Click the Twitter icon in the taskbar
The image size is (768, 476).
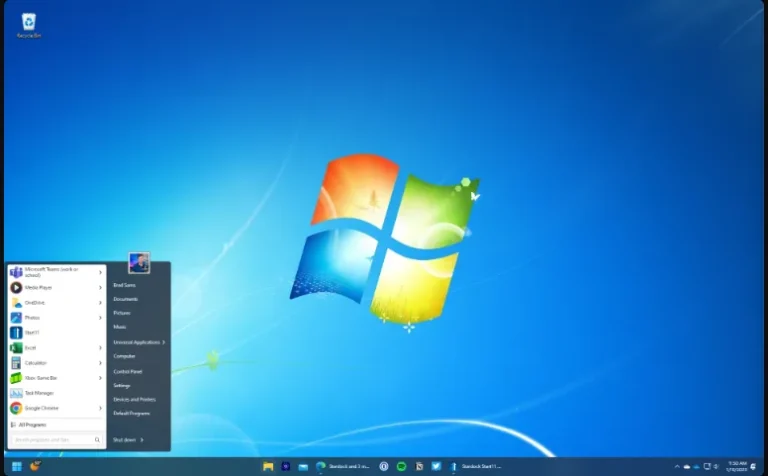coord(436,466)
